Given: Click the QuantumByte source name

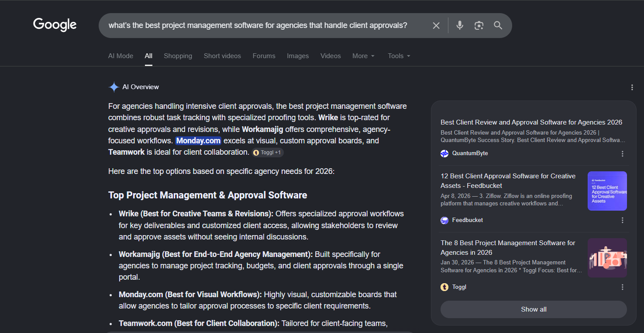Looking at the screenshot, I should pos(470,153).
